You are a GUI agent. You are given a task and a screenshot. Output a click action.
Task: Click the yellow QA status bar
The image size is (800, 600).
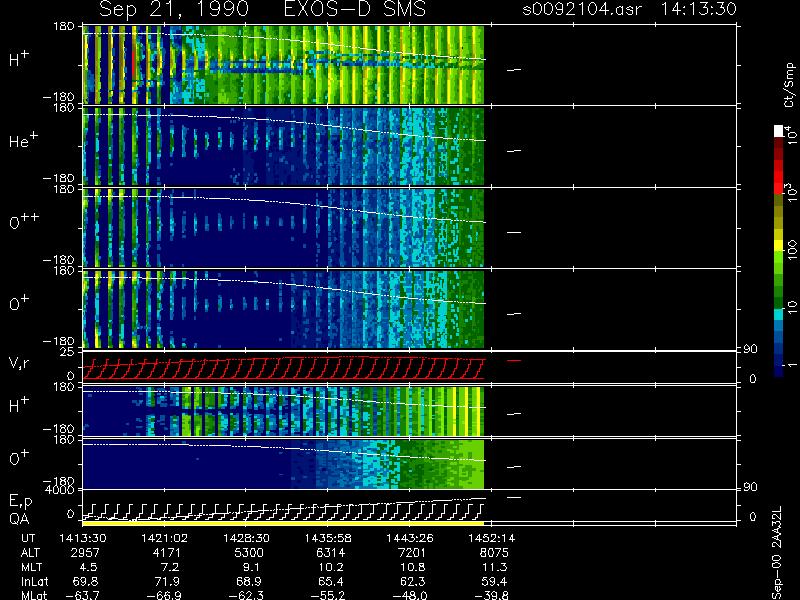click(283, 523)
